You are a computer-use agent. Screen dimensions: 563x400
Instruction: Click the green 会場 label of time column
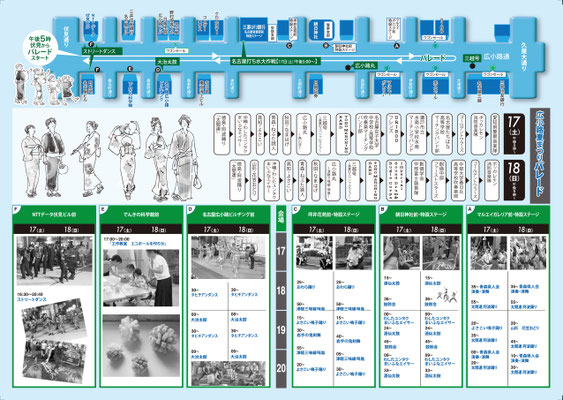281,218
